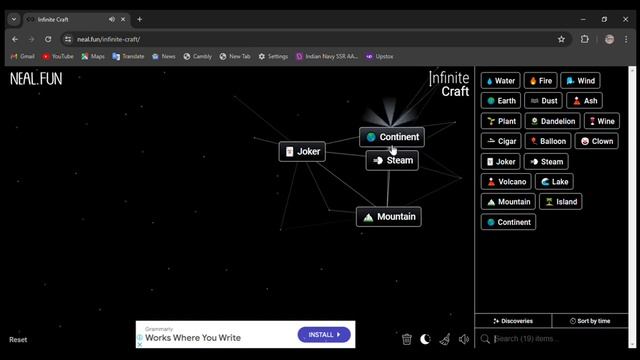Mute game sound speaker icon
Viewport: 640px width, 360px height.
(464, 339)
